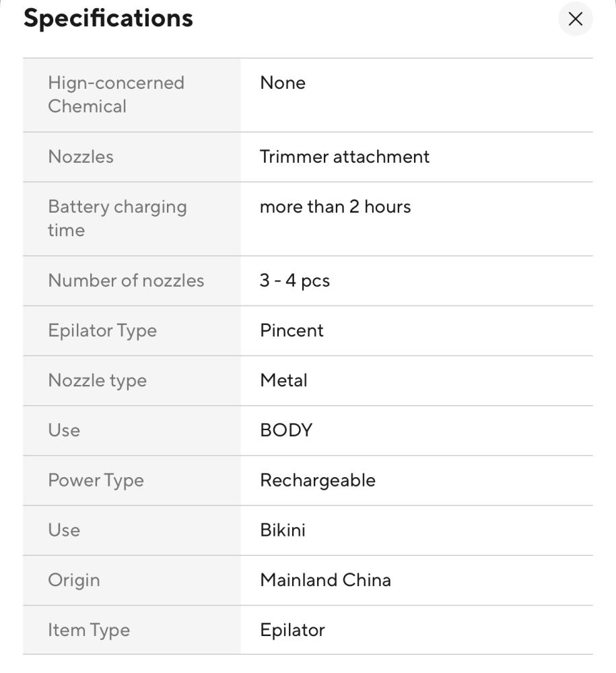Click the Bikini value
The image size is (616, 673).
(283, 530)
